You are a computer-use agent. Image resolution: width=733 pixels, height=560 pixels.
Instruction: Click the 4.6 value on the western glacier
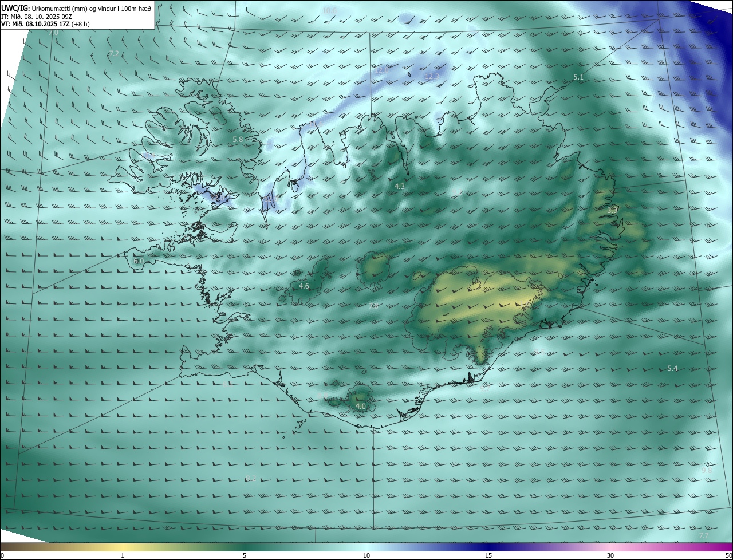click(x=304, y=286)
